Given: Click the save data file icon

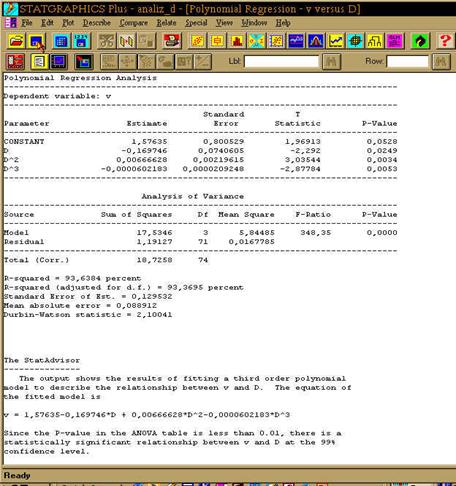Looking at the screenshot, I should (81, 41).
